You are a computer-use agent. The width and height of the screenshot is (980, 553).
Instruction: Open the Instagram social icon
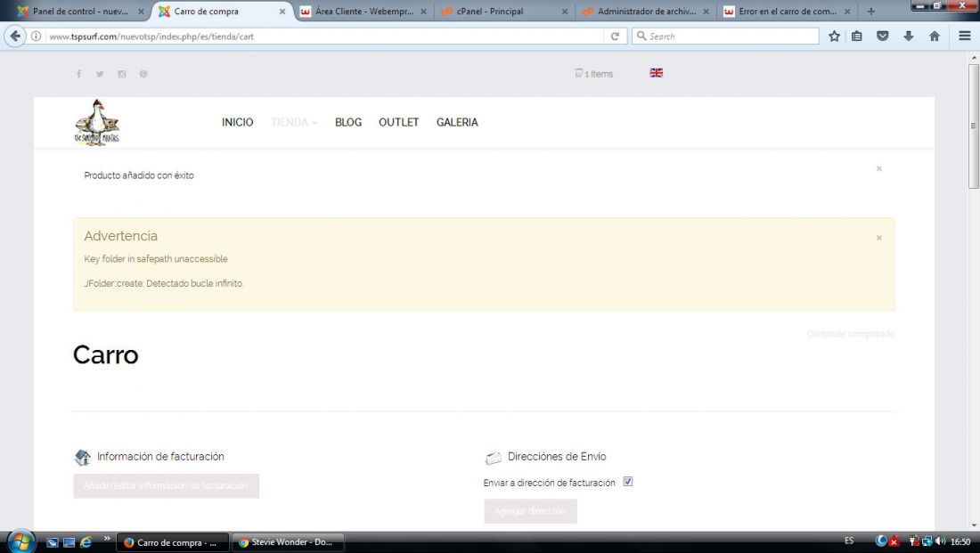click(122, 74)
